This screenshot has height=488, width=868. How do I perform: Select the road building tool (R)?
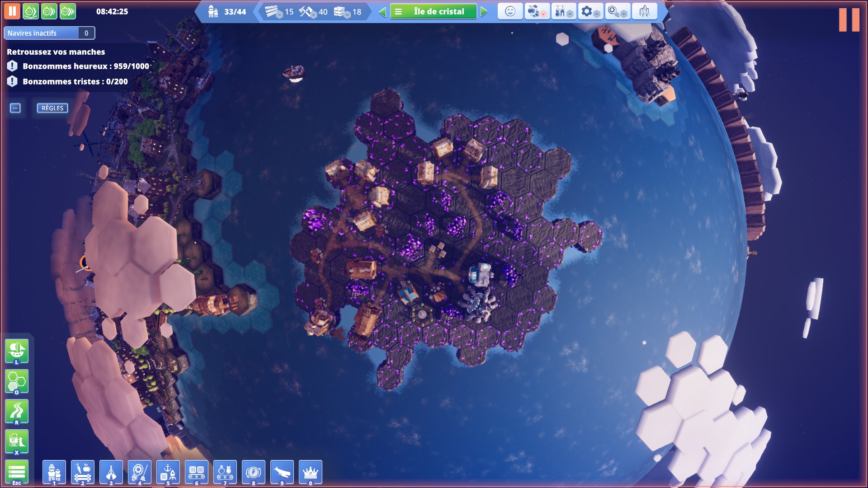(17, 412)
